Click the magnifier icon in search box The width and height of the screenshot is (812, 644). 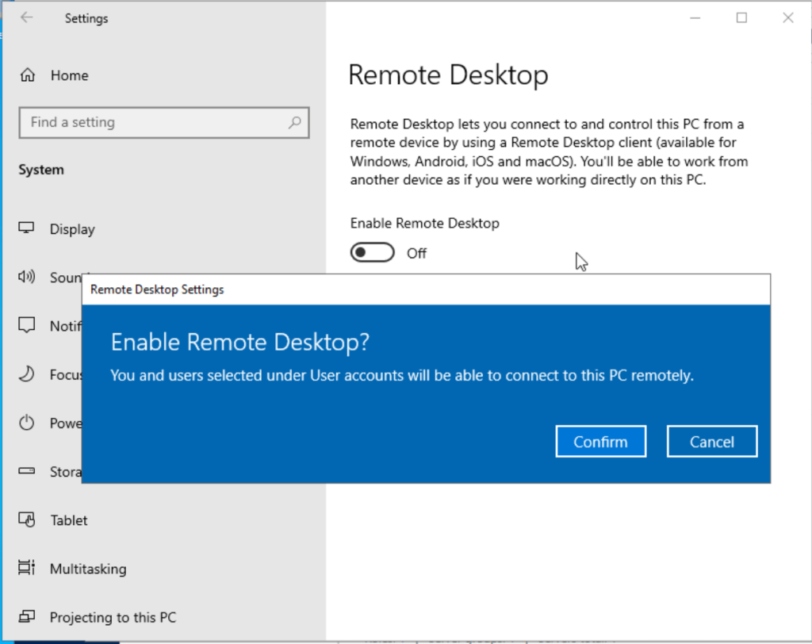(x=294, y=123)
